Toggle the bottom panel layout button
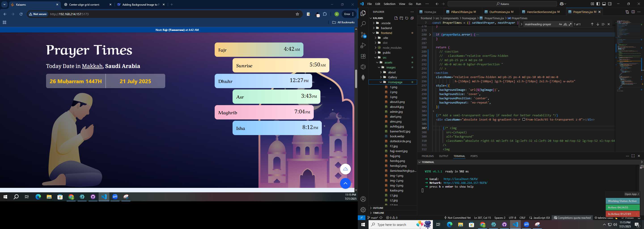The width and height of the screenshot is (644, 229). pos(604,4)
